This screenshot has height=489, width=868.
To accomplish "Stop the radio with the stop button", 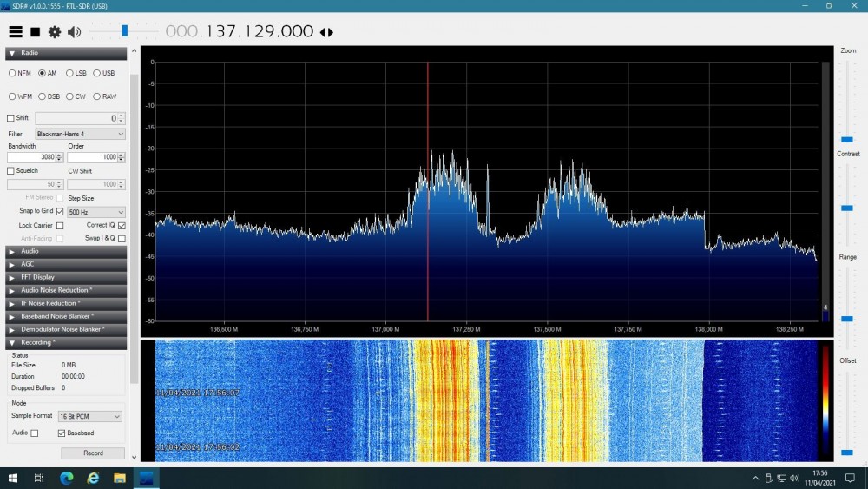I will [36, 32].
